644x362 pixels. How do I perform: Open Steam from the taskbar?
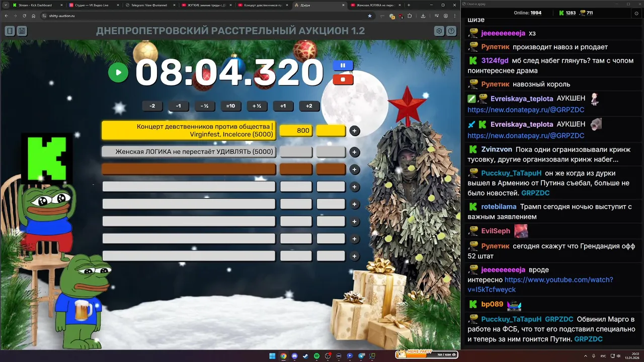pos(305,356)
